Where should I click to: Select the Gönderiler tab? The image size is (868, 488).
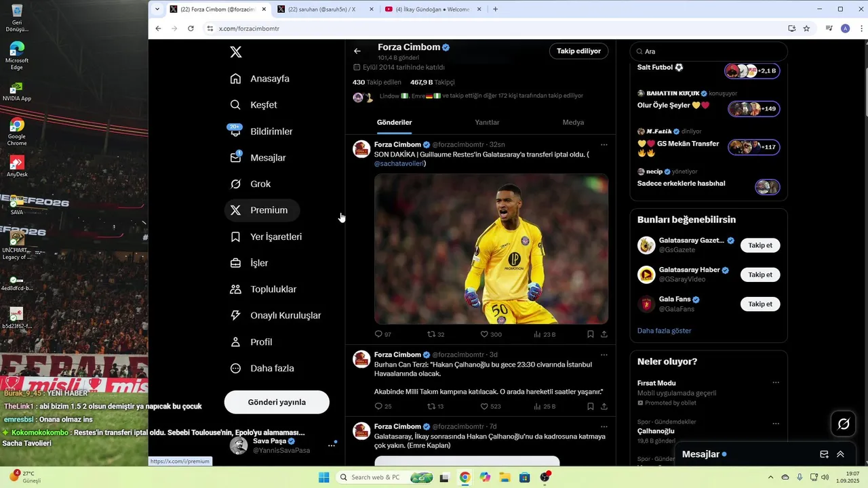(x=394, y=123)
